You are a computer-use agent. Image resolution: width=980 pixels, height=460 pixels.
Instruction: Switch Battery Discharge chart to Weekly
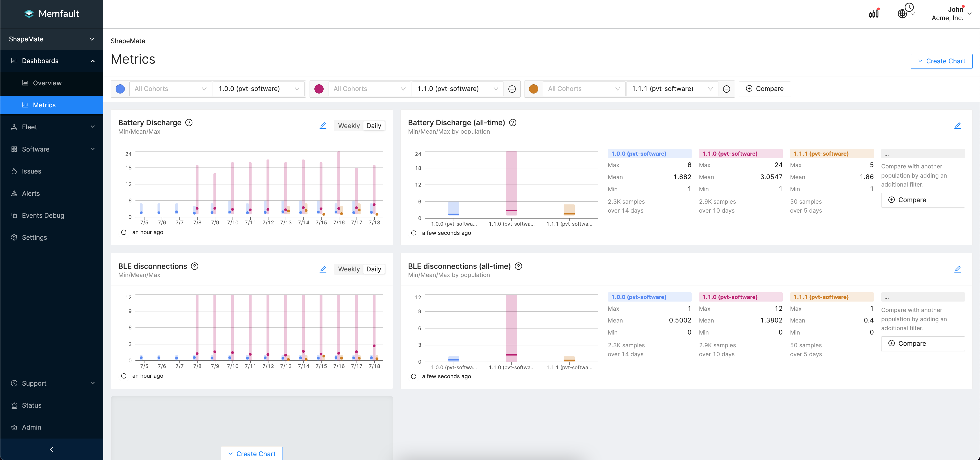[x=348, y=126]
